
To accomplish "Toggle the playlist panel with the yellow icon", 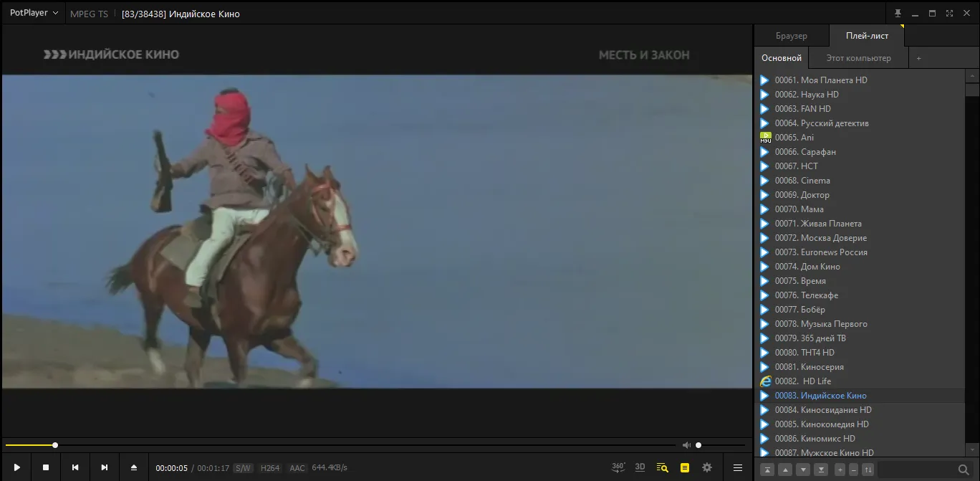I will 685,467.
